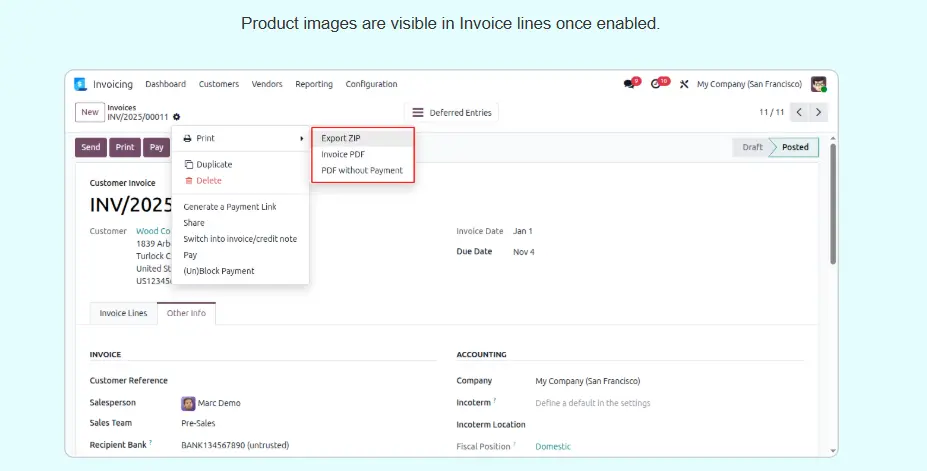
Task: Open the activities clock icon
Action: click(x=658, y=84)
